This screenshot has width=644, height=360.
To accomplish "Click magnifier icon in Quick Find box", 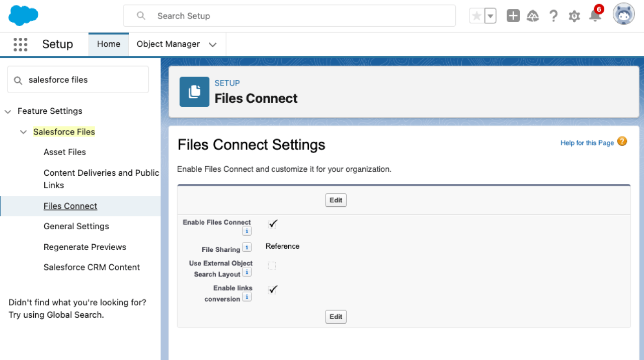I will coord(18,80).
